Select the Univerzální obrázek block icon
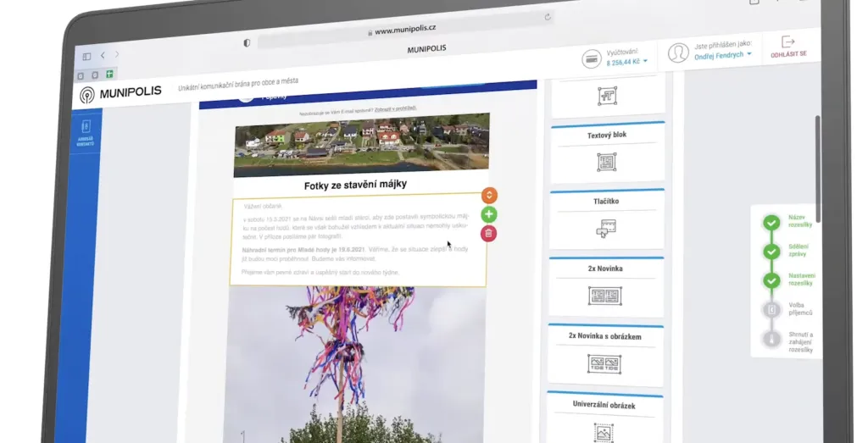This screenshot has width=868, height=443. click(x=604, y=433)
